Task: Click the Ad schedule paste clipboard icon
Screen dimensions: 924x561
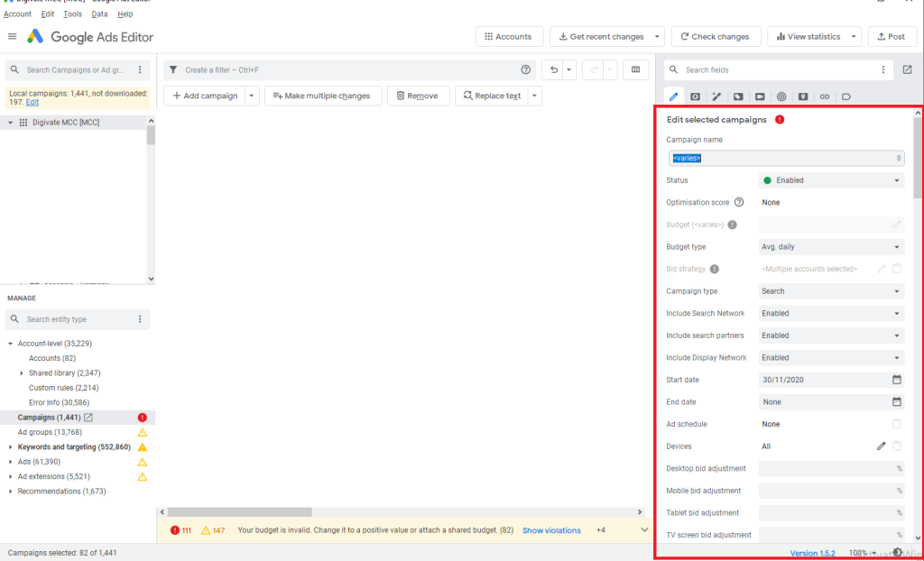Action: (x=896, y=424)
